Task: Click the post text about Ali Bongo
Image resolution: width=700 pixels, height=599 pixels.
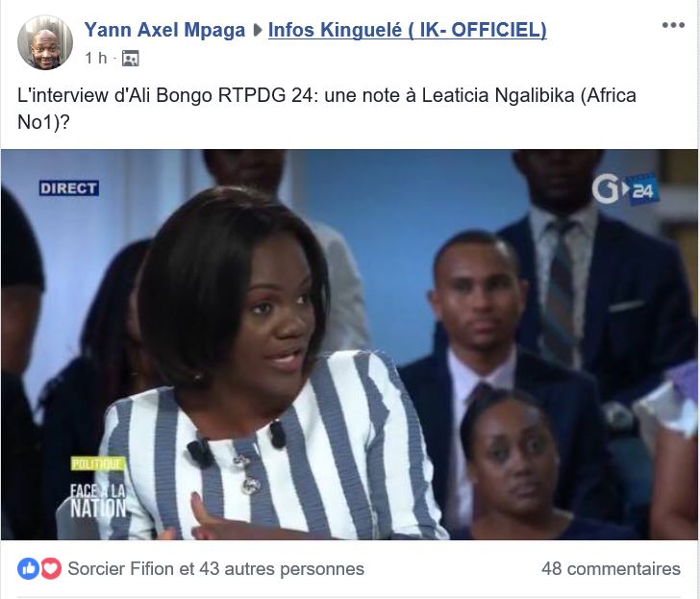Action: [x=327, y=109]
